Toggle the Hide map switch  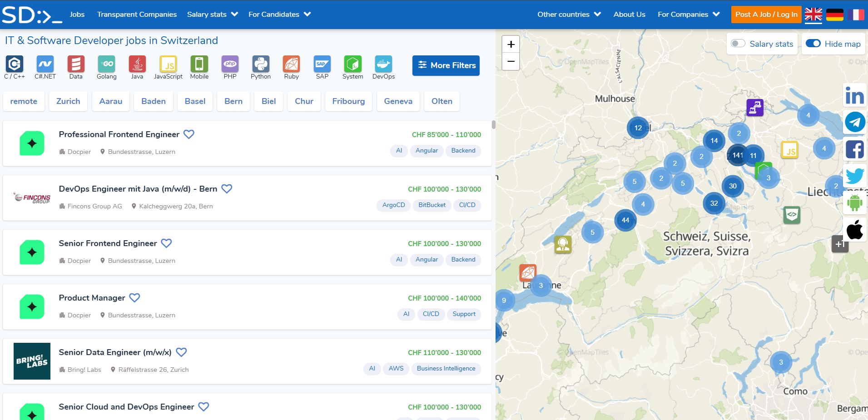813,44
